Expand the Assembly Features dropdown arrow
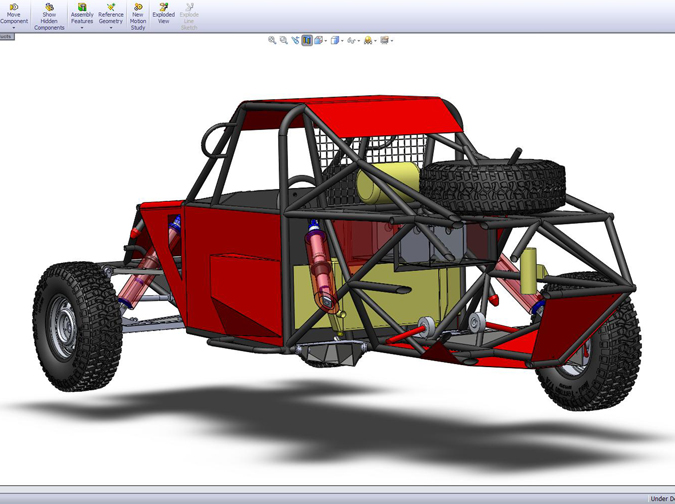 coord(82,28)
